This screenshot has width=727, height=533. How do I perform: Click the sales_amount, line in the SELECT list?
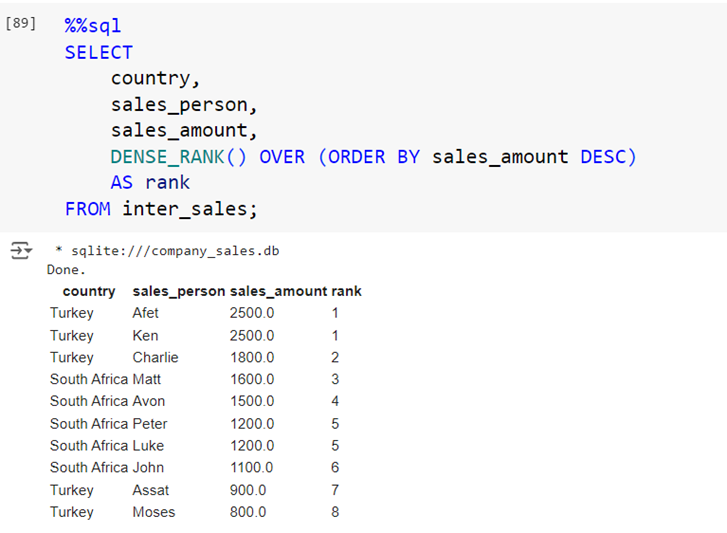coord(184,131)
